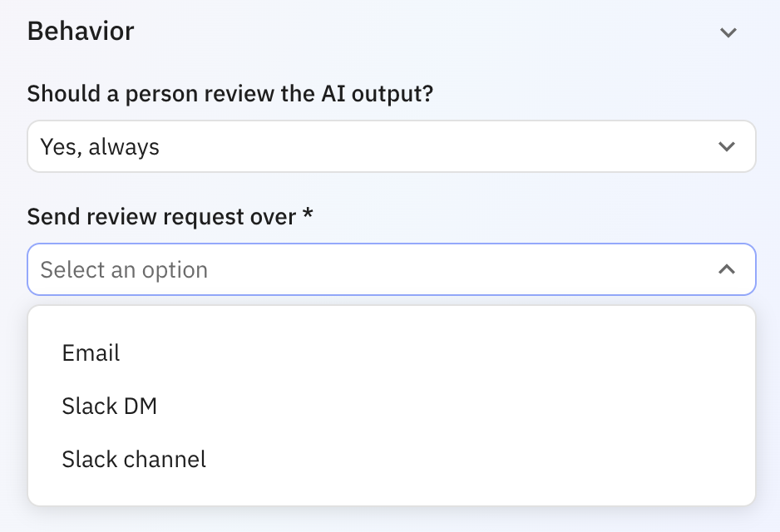This screenshot has width=780, height=532.
Task: Click 'Should a person review the AI output?' label
Action: 230,94
